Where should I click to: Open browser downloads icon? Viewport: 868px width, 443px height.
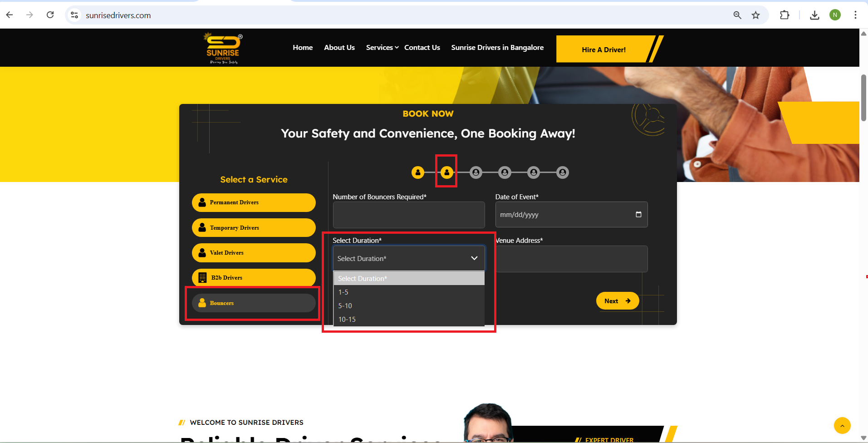click(x=814, y=15)
